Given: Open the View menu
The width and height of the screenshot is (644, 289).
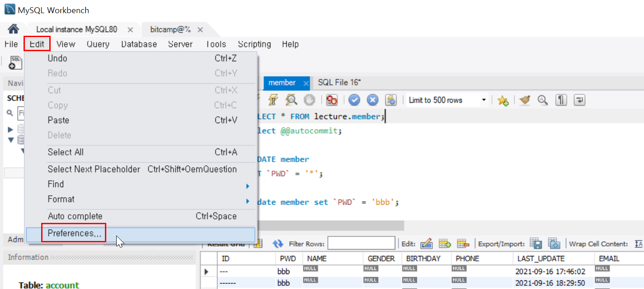Looking at the screenshot, I should point(66,44).
